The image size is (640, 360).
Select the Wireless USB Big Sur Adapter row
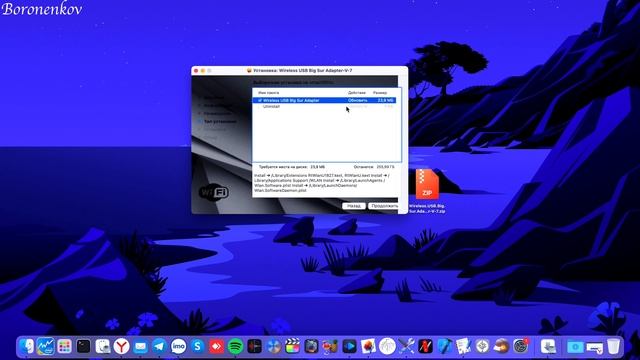(x=324, y=100)
